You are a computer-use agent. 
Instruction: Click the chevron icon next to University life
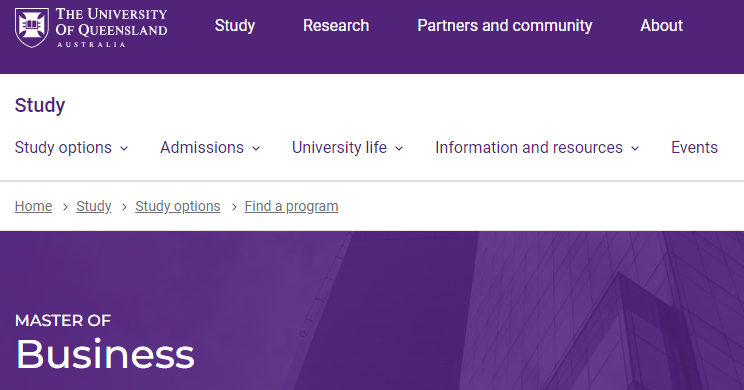[399, 149]
